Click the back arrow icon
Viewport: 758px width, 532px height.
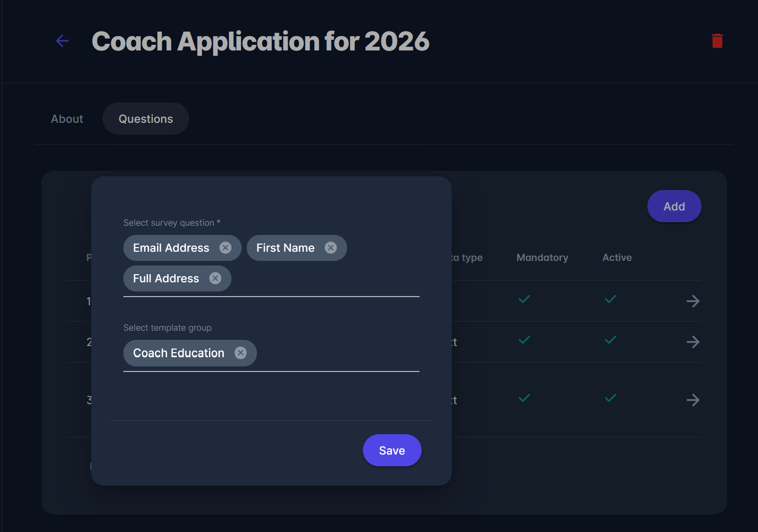tap(62, 41)
